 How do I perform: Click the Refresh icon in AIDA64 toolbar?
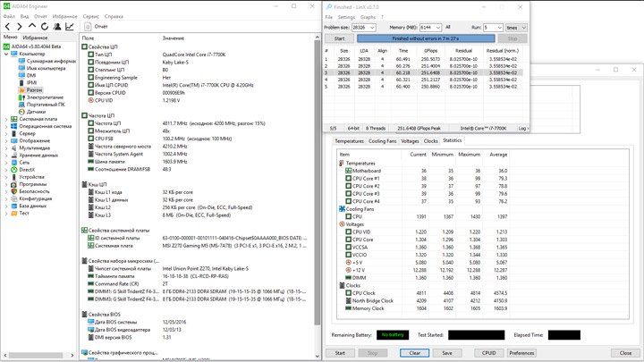(x=45, y=27)
